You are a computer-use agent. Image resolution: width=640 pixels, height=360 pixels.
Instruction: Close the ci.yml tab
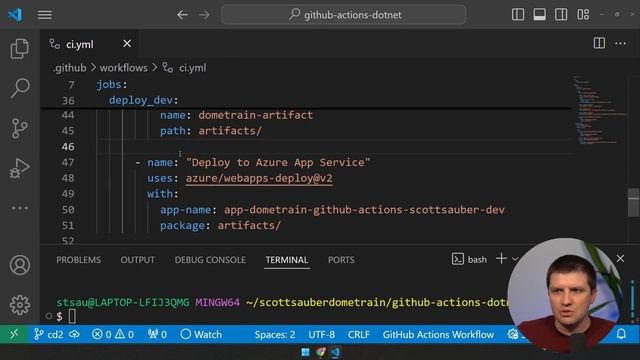(x=127, y=44)
